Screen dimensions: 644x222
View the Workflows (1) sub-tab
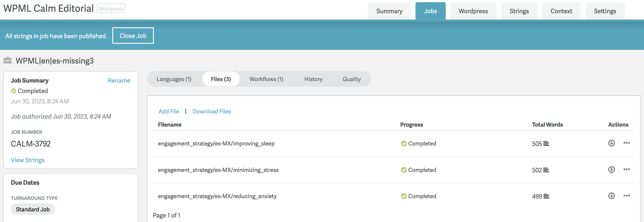click(x=266, y=79)
